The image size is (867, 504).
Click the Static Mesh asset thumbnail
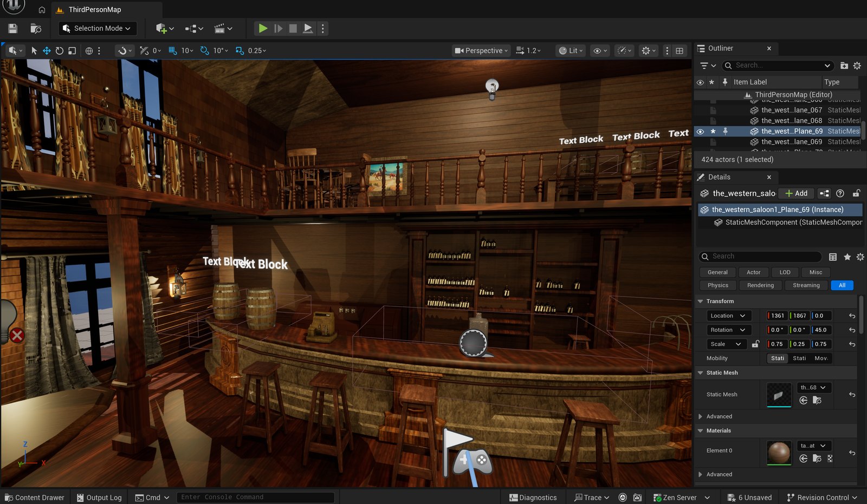click(x=779, y=395)
